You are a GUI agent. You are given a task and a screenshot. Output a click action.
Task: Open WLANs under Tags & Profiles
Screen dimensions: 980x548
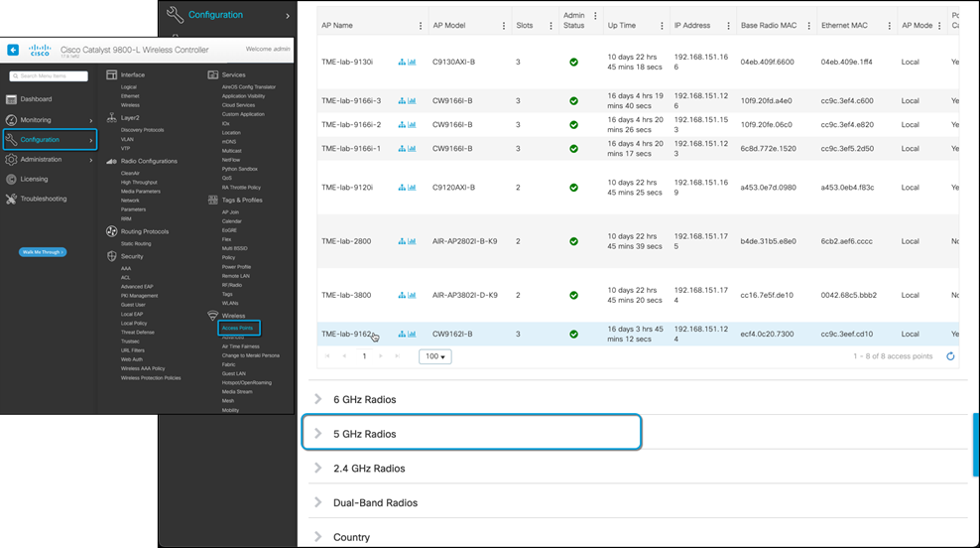point(230,304)
